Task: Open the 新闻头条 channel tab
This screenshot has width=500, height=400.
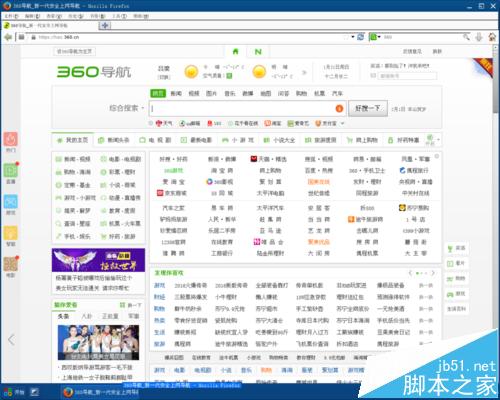Action: click(114, 140)
